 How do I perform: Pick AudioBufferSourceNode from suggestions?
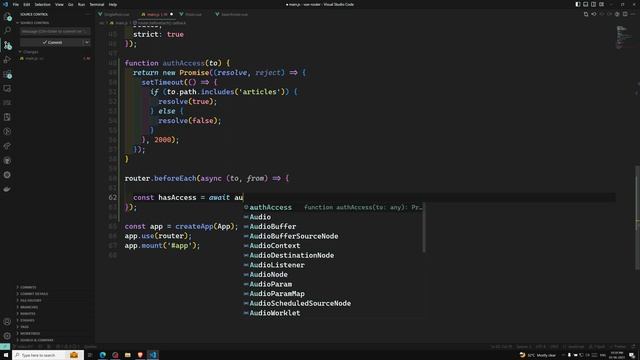point(333,236)
